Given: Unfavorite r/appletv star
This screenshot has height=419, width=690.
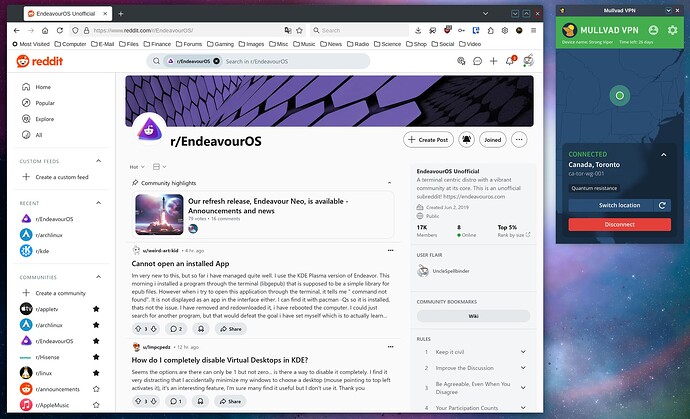Looking at the screenshot, I should [96, 309].
